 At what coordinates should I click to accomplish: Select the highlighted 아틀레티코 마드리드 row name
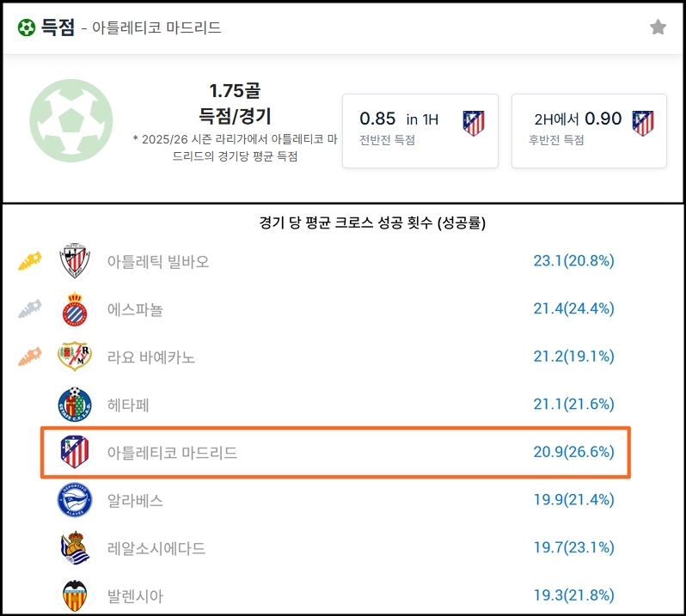click(x=172, y=452)
